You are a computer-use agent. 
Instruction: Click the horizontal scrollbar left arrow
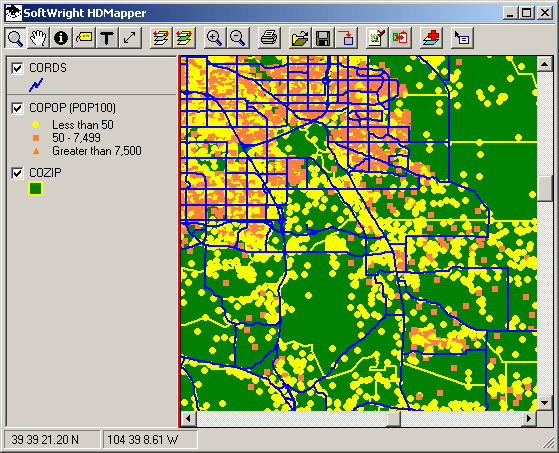pyautogui.click(x=189, y=418)
